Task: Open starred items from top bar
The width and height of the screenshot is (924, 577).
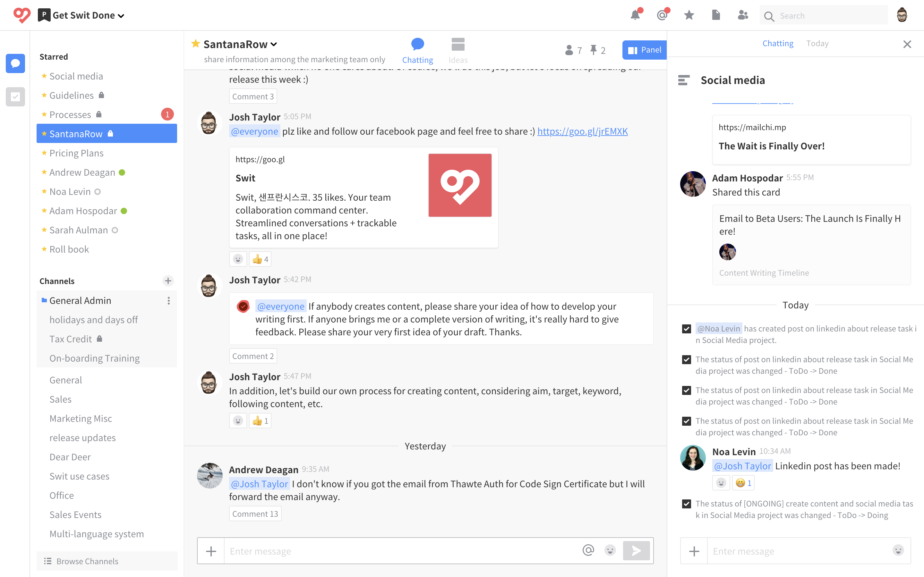Action: tap(689, 16)
